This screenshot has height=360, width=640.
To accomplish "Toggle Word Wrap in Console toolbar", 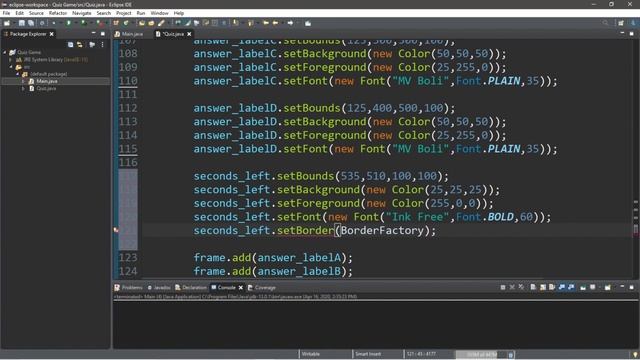I will pos(551,287).
